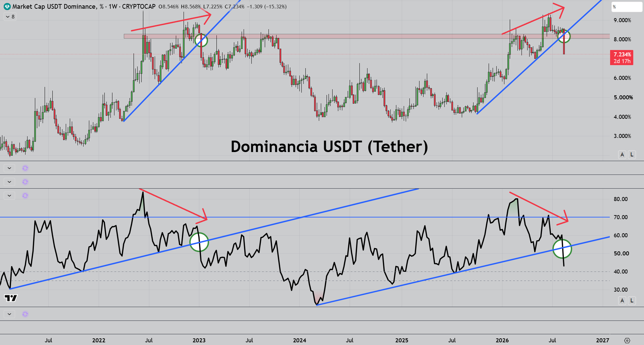
Task: Click the purple loading icon in the oscillator pane
Action: [25, 196]
